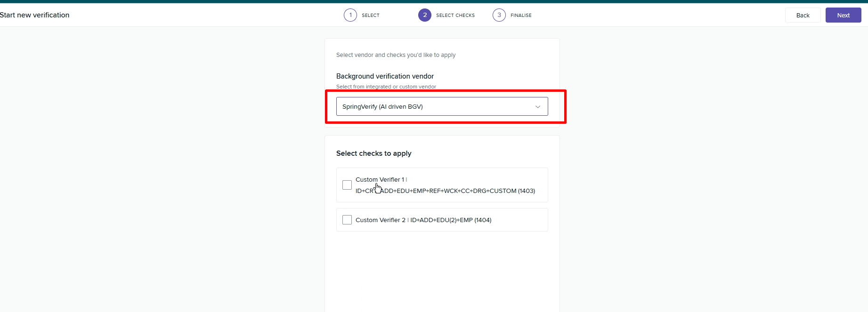Click the 'Select vendor and checks' instruction text
This screenshot has height=312, width=868.
(396, 55)
